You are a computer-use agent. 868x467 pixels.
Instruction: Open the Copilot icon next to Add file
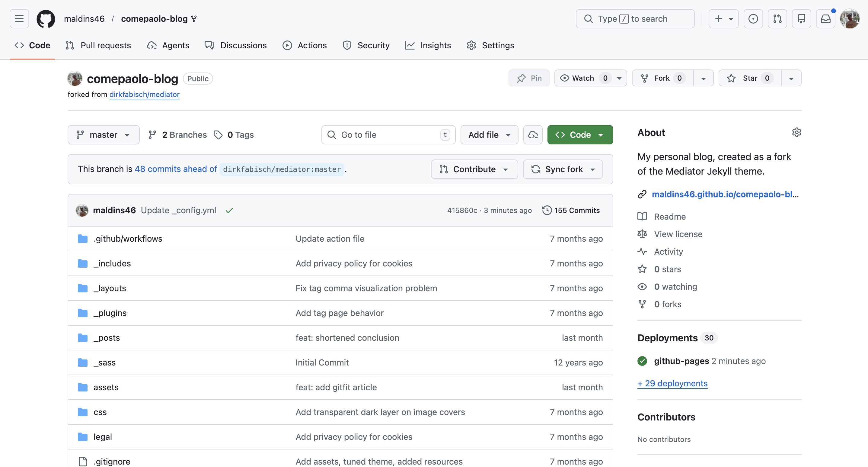tap(533, 134)
